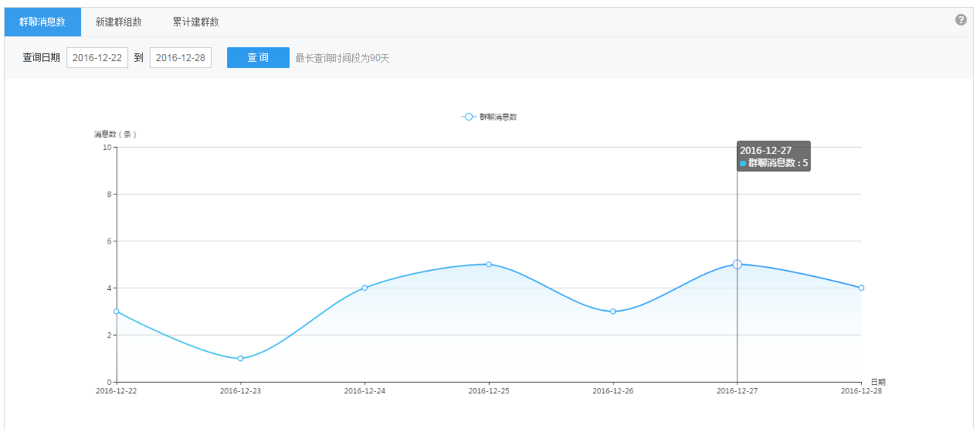Click the help question mark icon
This screenshot has width=980, height=429.
tap(961, 20)
